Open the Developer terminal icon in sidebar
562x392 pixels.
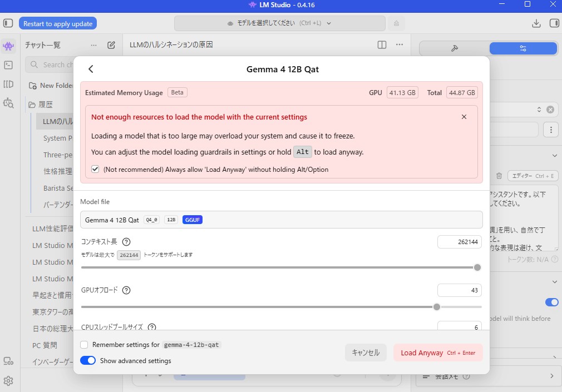(8, 65)
